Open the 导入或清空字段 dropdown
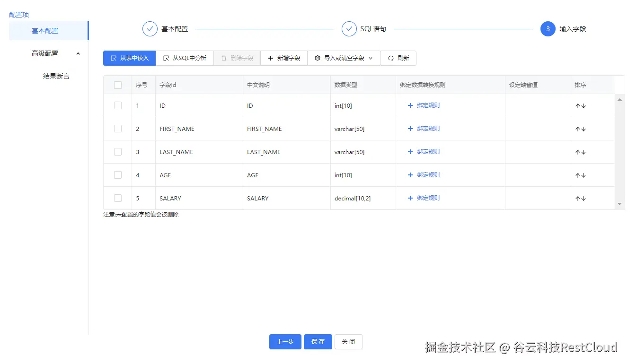 344,58
